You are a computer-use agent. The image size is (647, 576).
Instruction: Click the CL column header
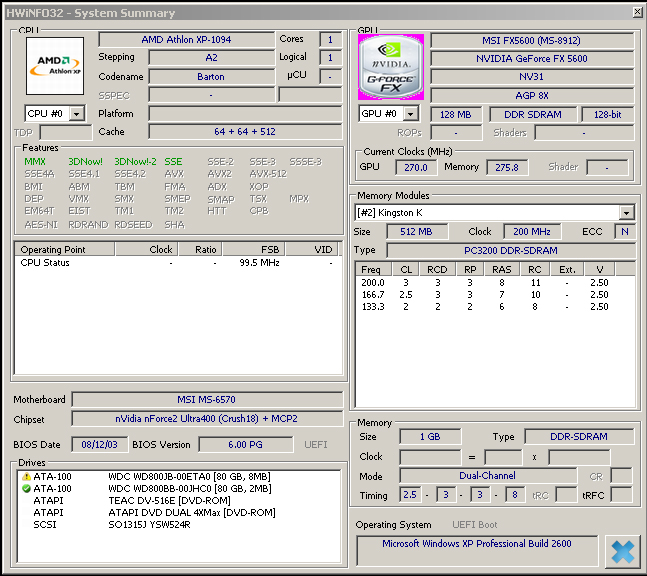click(406, 269)
